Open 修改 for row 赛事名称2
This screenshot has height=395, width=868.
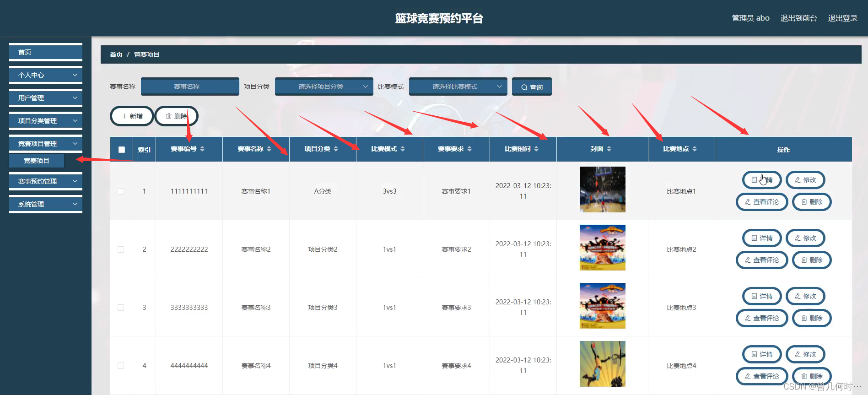click(x=805, y=238)
